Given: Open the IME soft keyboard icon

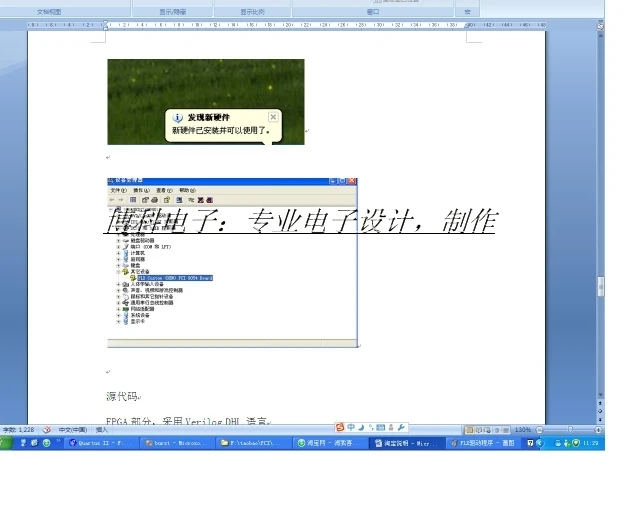Looking at the screenshot, I should (x=380, y=427).
